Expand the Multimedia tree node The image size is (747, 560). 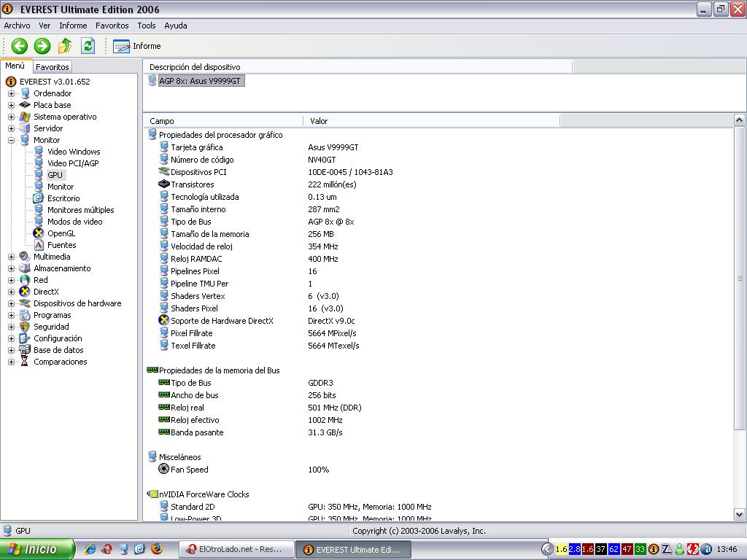11,257
